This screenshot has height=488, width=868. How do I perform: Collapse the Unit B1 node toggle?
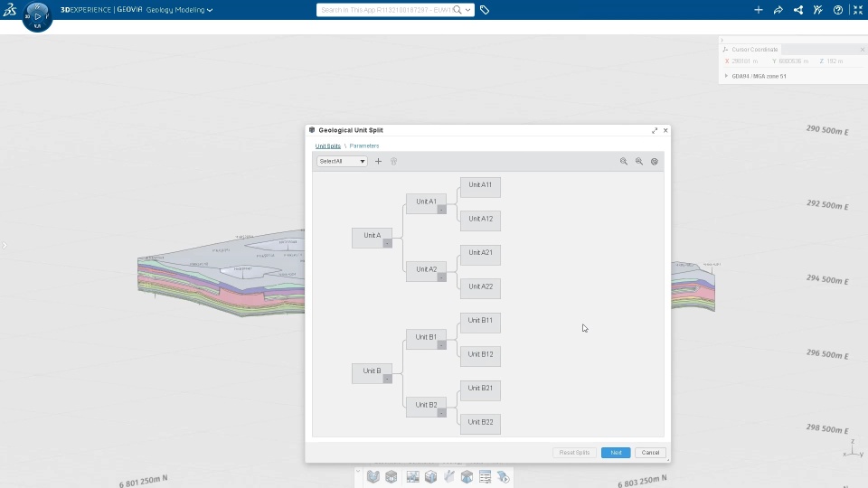click(441, 345)
